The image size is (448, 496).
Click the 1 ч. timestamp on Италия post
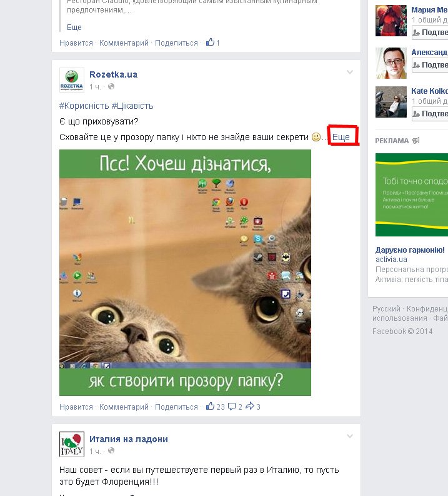[x=95, y=451]
